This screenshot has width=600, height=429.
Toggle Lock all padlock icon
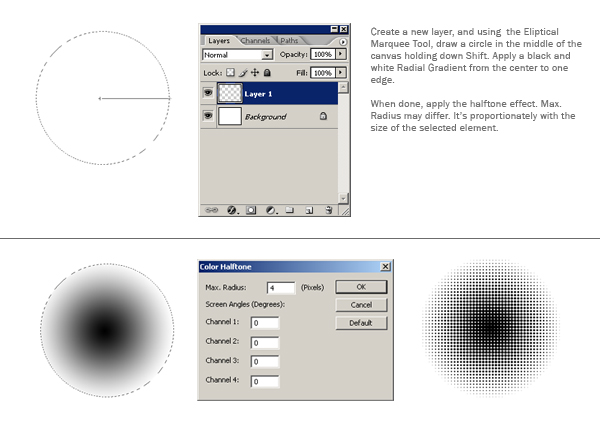click(x=267, y=72)
